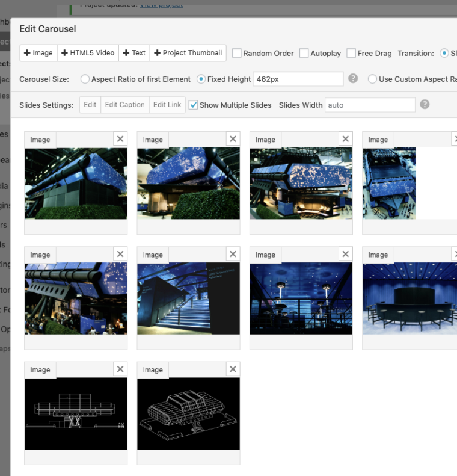Add a new Image to carousel
The image size is (457, 476).
38,53
